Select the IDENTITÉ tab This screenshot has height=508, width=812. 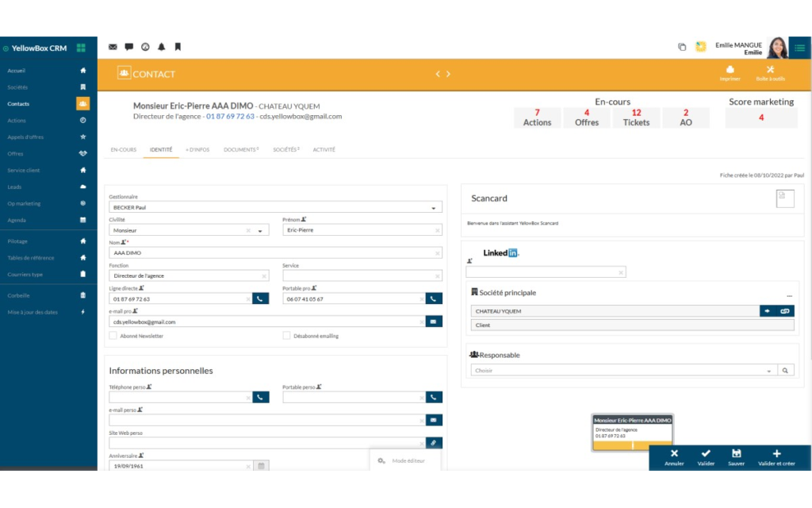161,150
